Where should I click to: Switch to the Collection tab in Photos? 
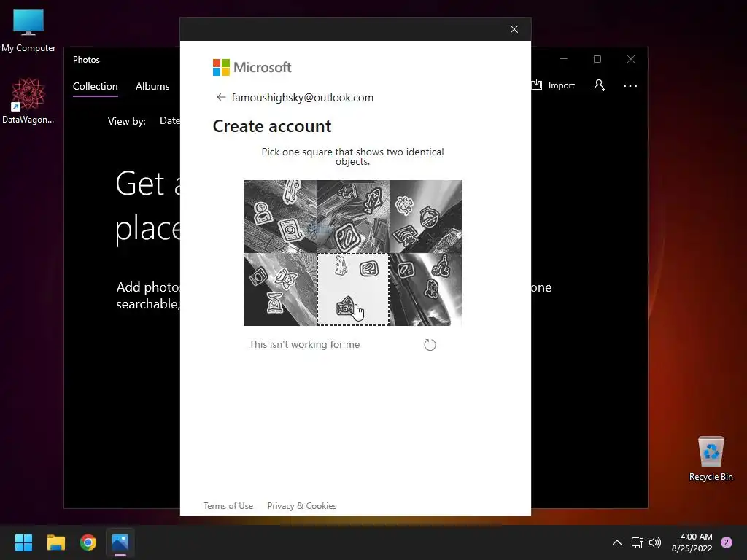96,86
